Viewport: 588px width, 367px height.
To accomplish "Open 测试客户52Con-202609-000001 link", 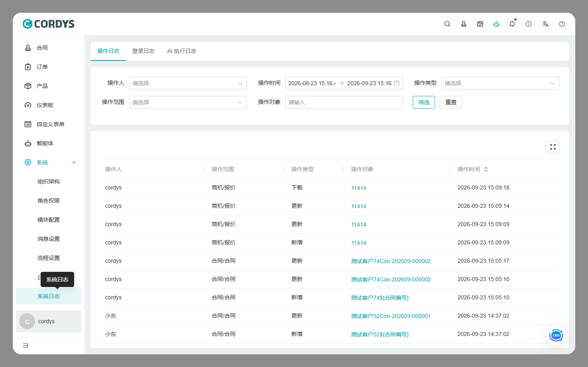I will [391, 316].
